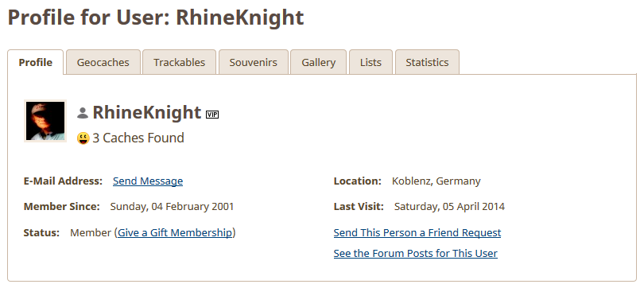
Task: Show the Statistics tab
Action: 427,62
